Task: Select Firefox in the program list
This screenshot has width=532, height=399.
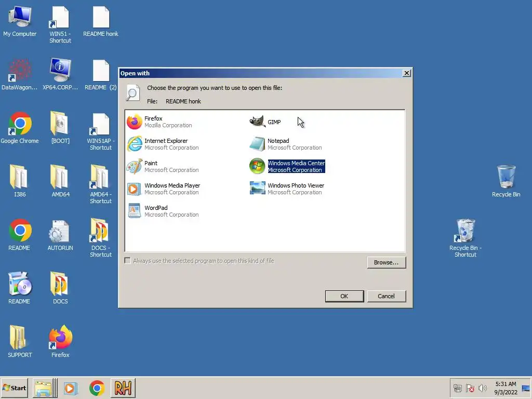Action: [159, 122]
